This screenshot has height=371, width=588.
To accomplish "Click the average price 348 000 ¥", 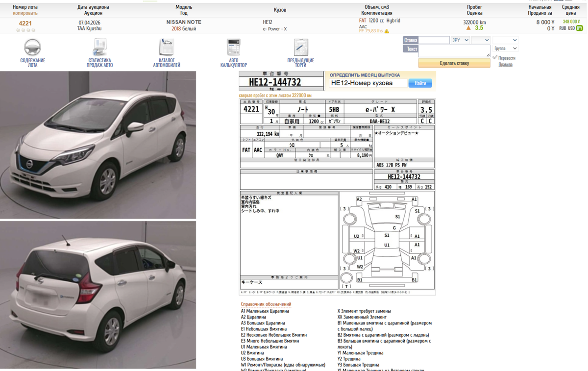I will point(571,22).
